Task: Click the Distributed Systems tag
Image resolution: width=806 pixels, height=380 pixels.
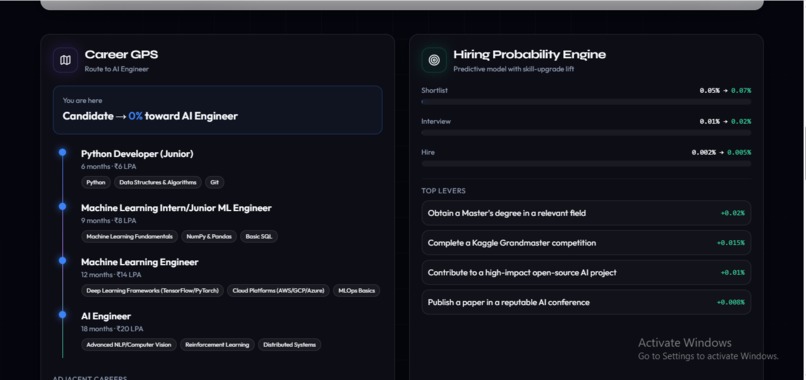Action: [x=289, y=345]
